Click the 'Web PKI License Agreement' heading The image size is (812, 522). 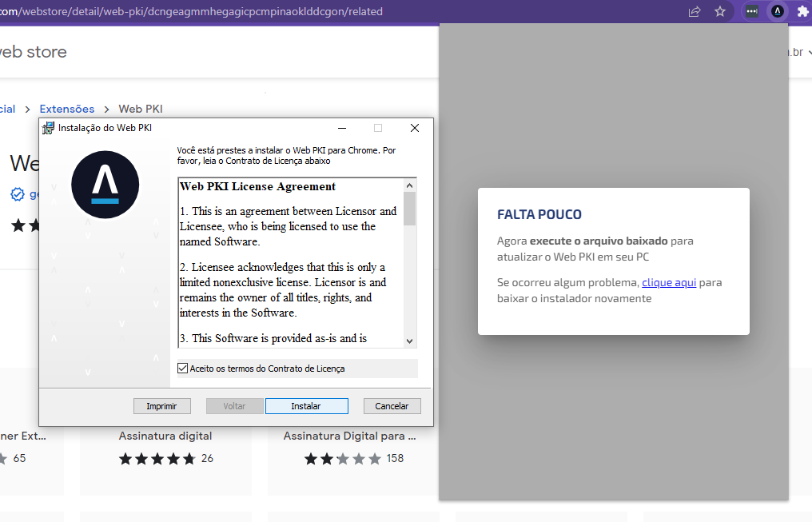258,186
